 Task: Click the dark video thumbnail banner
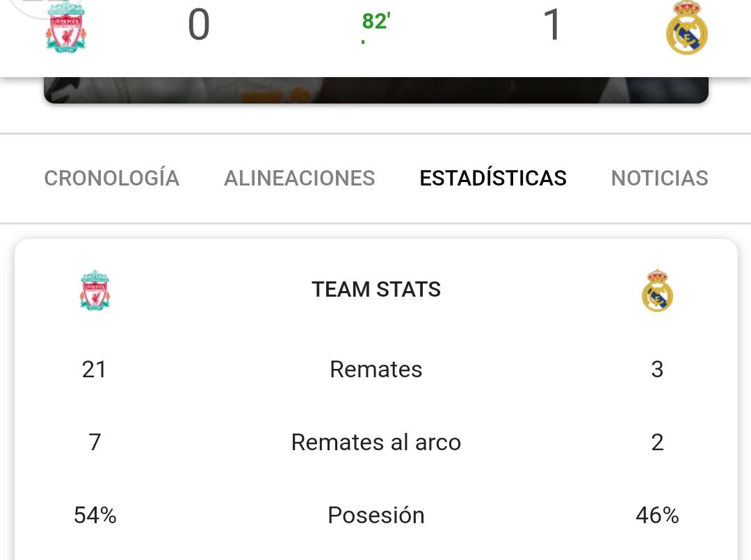(376, 90)
